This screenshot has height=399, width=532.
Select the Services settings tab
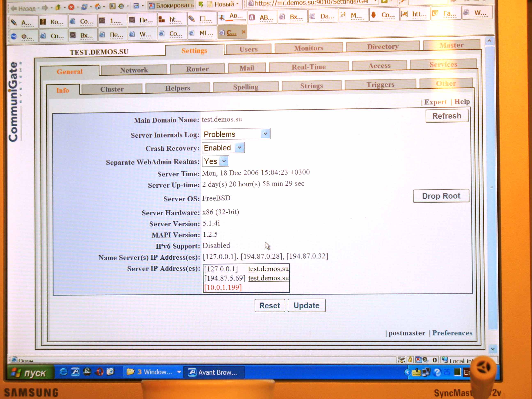coord(443,64)
